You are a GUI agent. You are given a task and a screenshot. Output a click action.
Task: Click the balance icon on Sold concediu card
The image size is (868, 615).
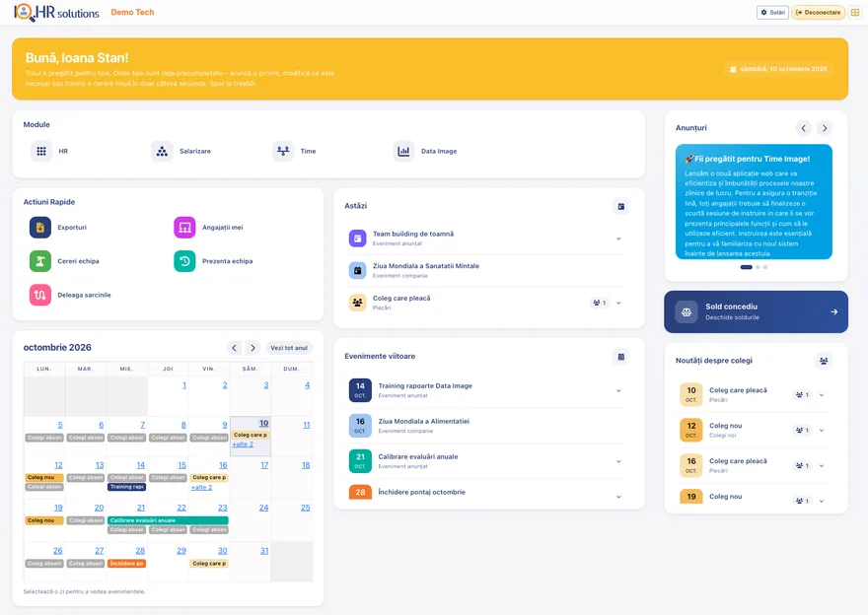click(x=687, y=311)
